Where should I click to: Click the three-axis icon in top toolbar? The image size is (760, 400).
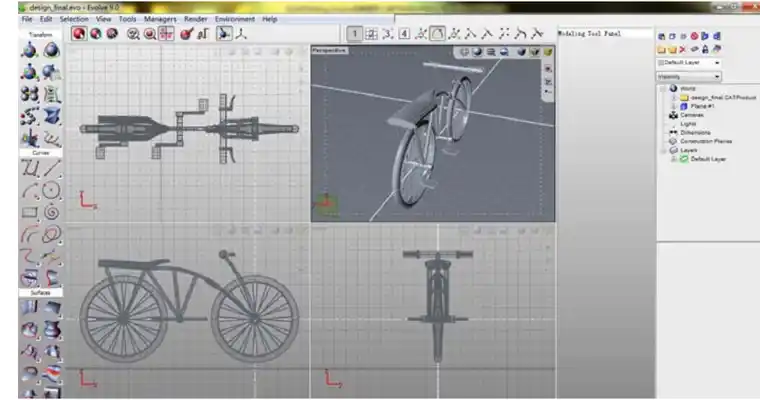coord(241,33)
